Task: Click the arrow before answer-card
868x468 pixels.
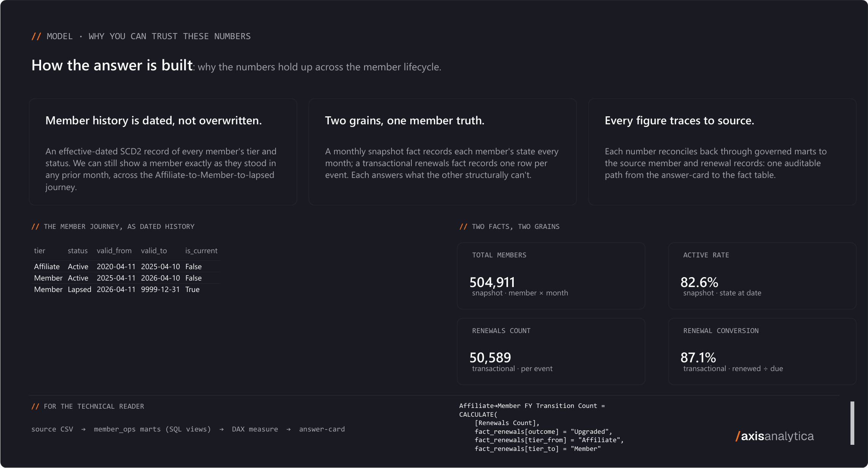Action: [x=288, y=429]
